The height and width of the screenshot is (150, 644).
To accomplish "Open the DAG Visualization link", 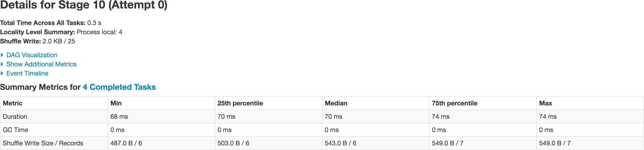I will [x=32, y=55].
